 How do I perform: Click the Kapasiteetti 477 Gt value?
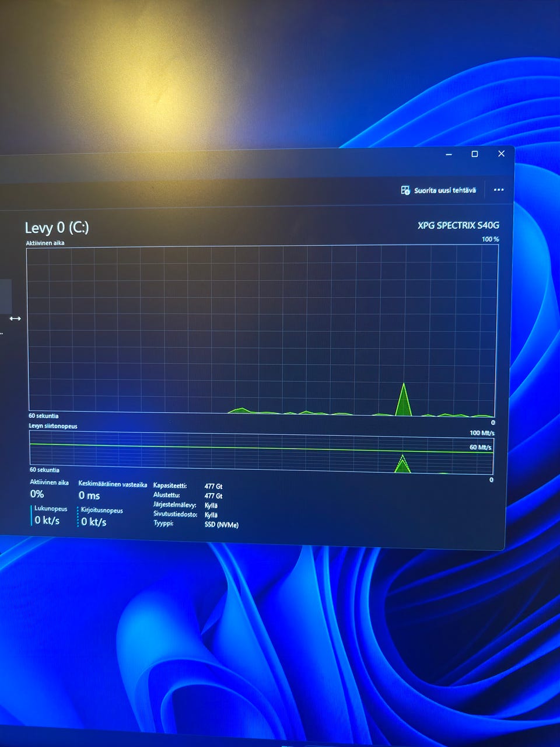click(213, 486)
